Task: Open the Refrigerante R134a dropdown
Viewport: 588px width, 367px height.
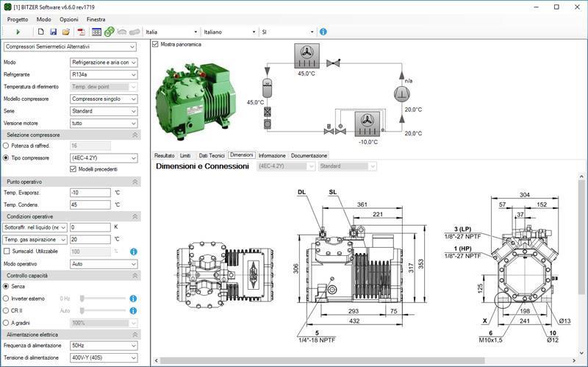Action: point(104,75)
